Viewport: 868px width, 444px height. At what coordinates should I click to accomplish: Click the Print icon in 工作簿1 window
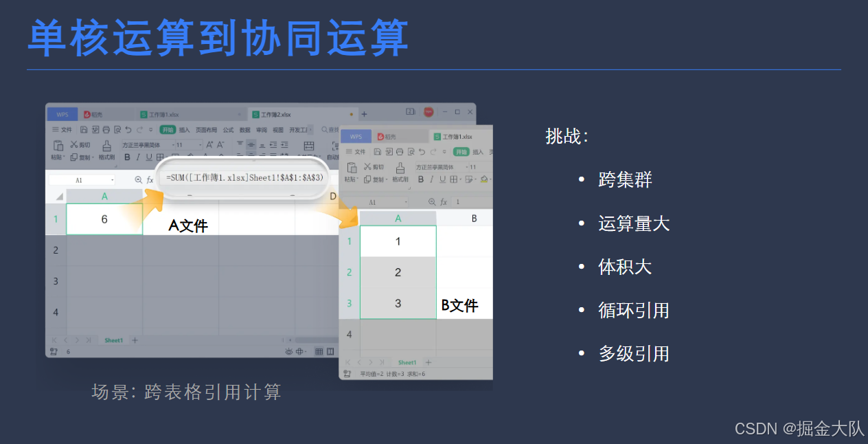click(x=400, y=152)
